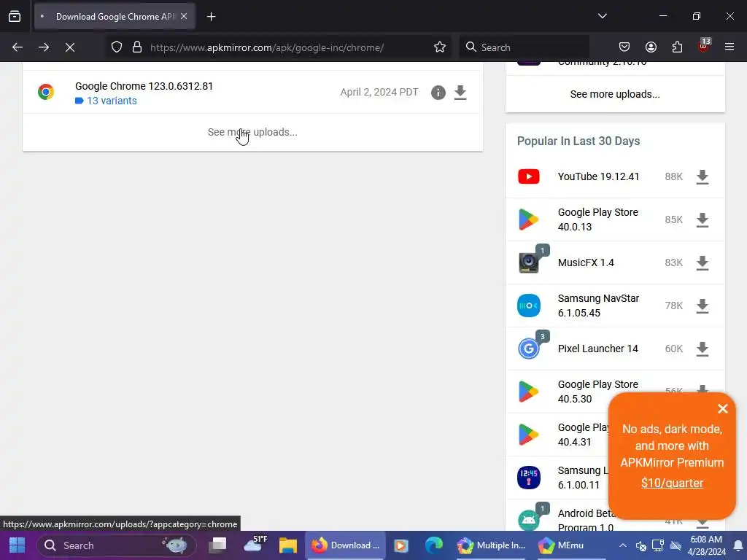Open the media player taskbar icon
747x560 pixels.
pyautogui.click(x=401, y=545)
